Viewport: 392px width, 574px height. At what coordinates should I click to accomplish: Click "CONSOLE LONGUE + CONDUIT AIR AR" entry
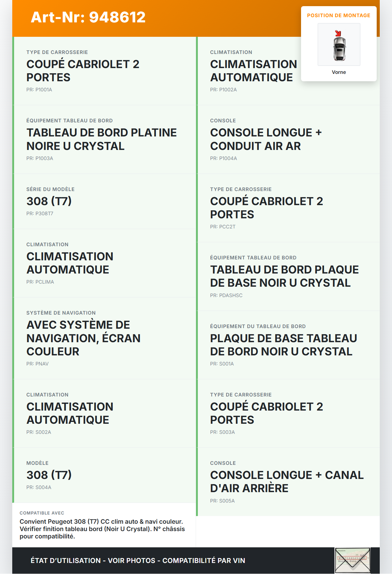point(266,139)
